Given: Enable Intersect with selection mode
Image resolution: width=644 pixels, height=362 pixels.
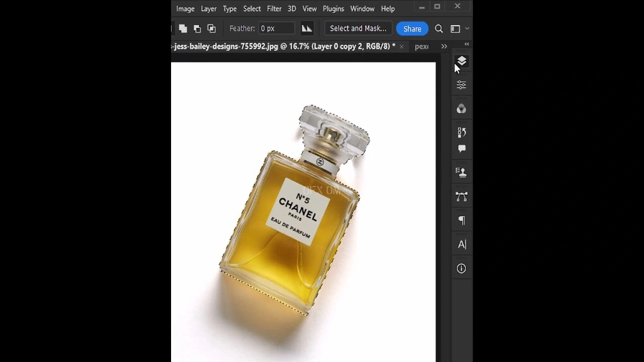Looking at the screenshot, I should coord(211,28).
